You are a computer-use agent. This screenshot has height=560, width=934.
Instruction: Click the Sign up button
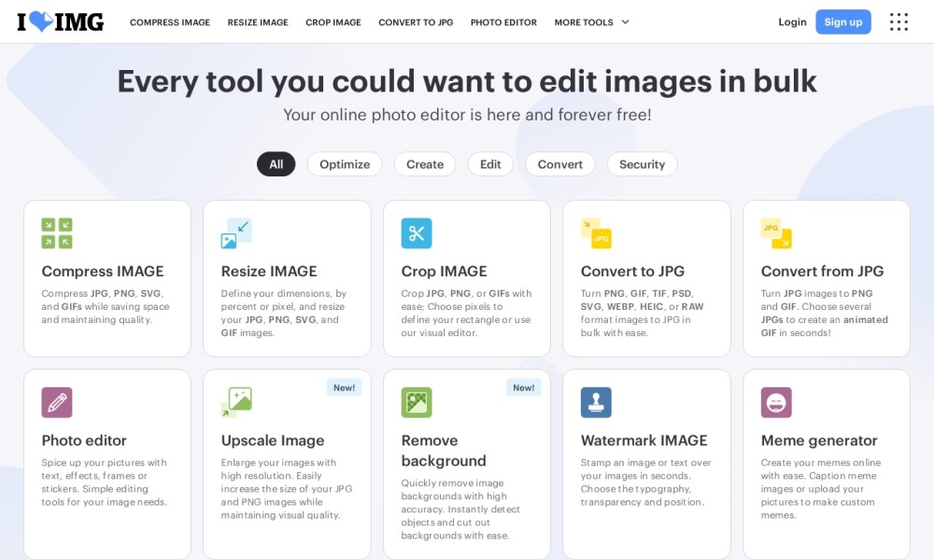tap(842, 22)
